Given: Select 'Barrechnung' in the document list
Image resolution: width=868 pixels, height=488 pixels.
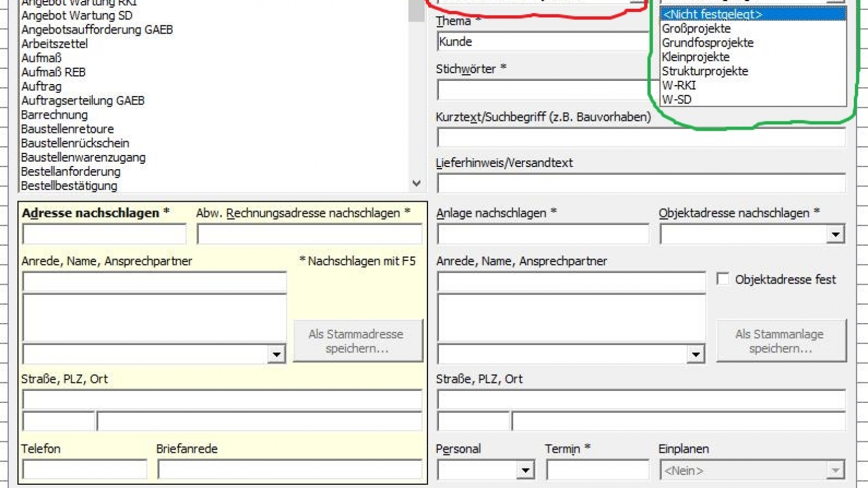Looking at the screenshot, I should (x=54, y=115).
